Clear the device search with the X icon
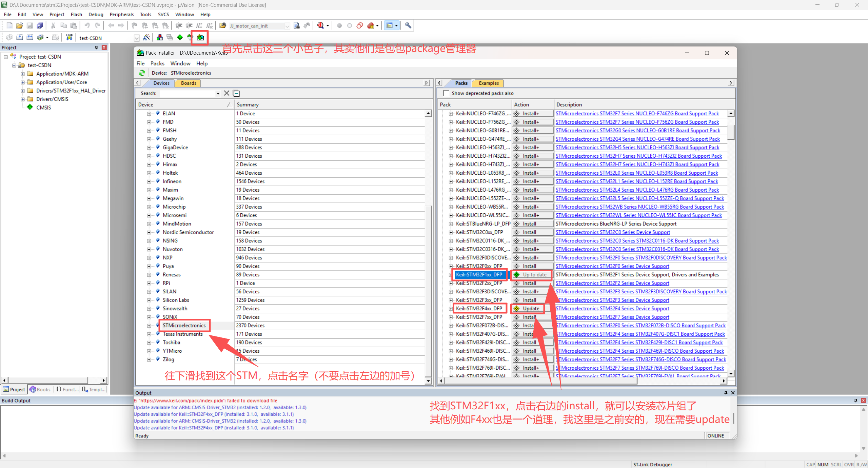Screen dimensions: 868x468 point(226,93)
